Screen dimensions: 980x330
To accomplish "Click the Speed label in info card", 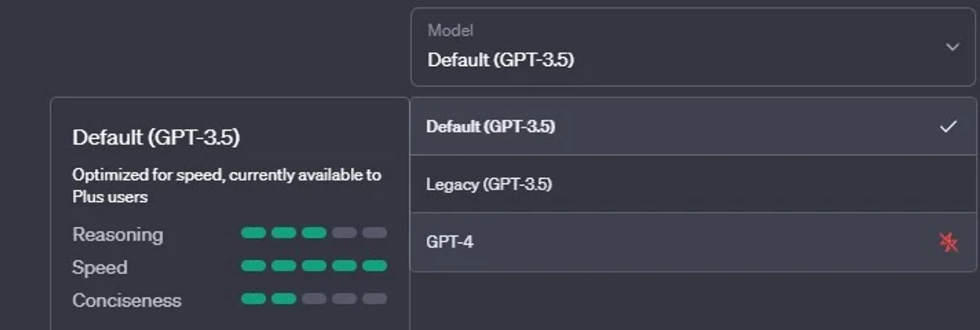I will point(100,267).
